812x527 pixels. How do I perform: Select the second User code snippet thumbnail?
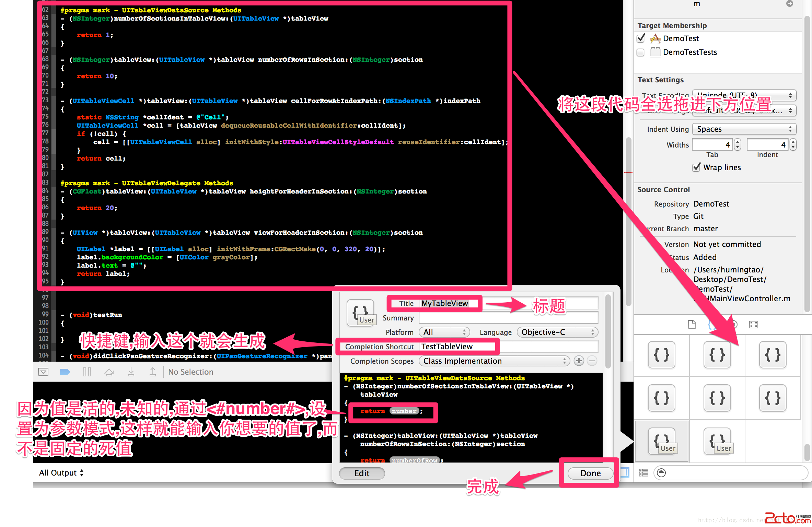coord(717,441)
